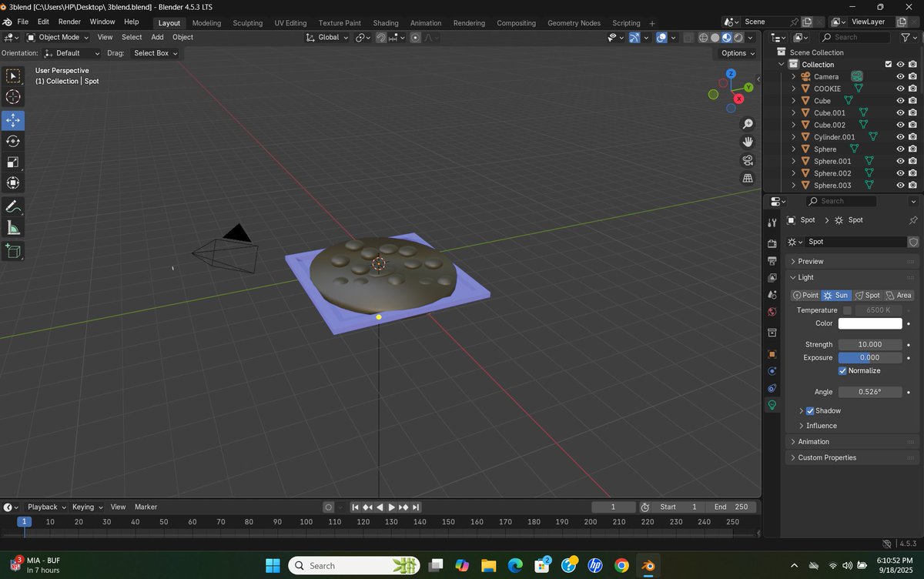Image resolution: width=924 pixels, height=579 pixels.
Task: Open the Keying menu in timeline
Action: pos(86,507)
